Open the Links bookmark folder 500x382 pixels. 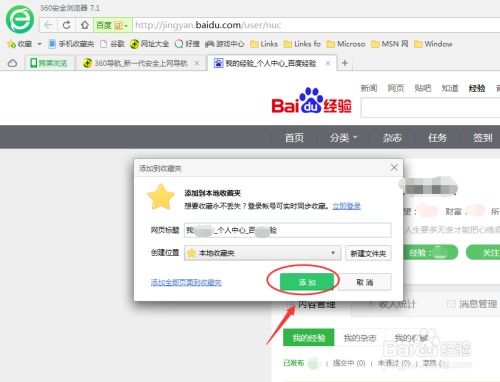264,44
